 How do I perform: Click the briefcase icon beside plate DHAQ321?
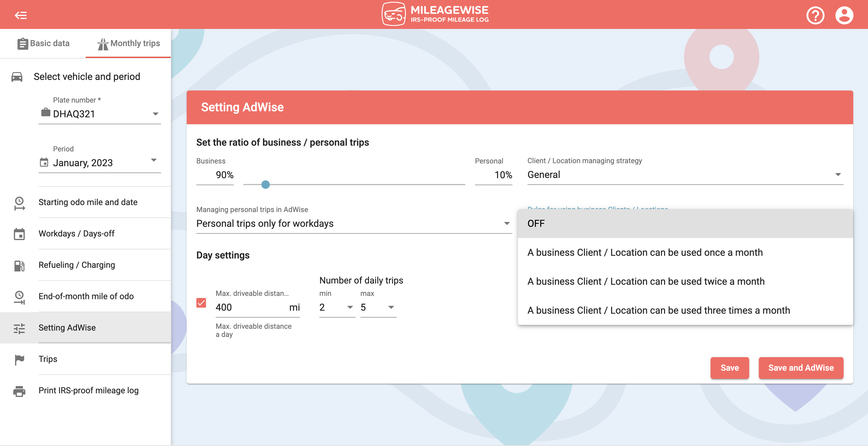click(46, 113)
